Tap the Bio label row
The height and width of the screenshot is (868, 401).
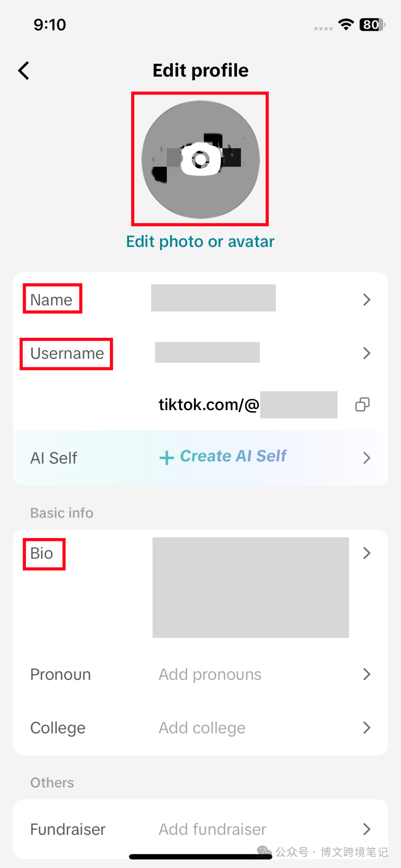pos(200,588)
